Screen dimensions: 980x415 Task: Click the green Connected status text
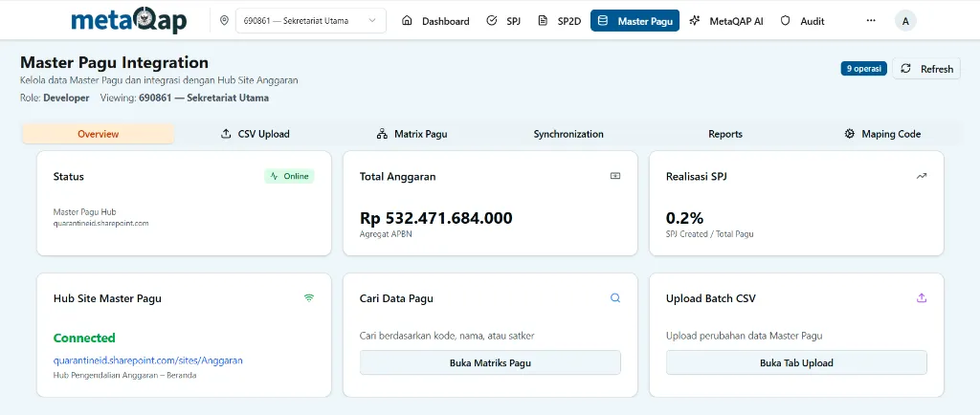(84, 338)
